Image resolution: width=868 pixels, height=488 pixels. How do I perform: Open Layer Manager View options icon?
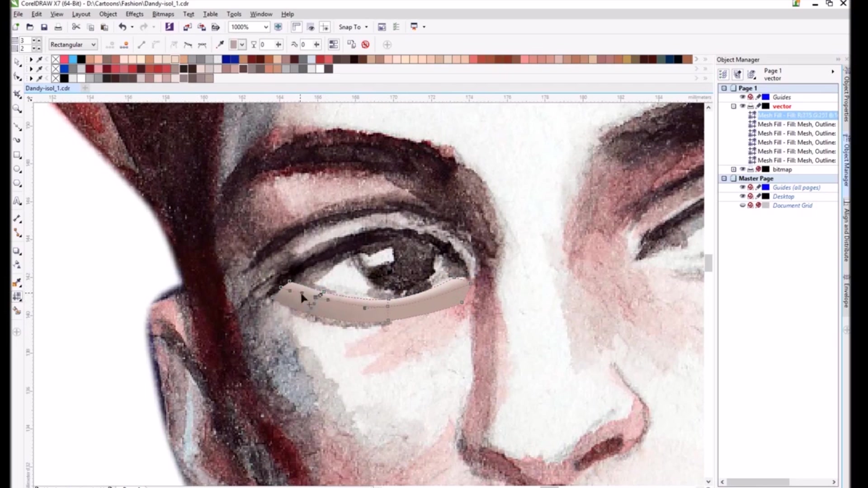point(751,75)
